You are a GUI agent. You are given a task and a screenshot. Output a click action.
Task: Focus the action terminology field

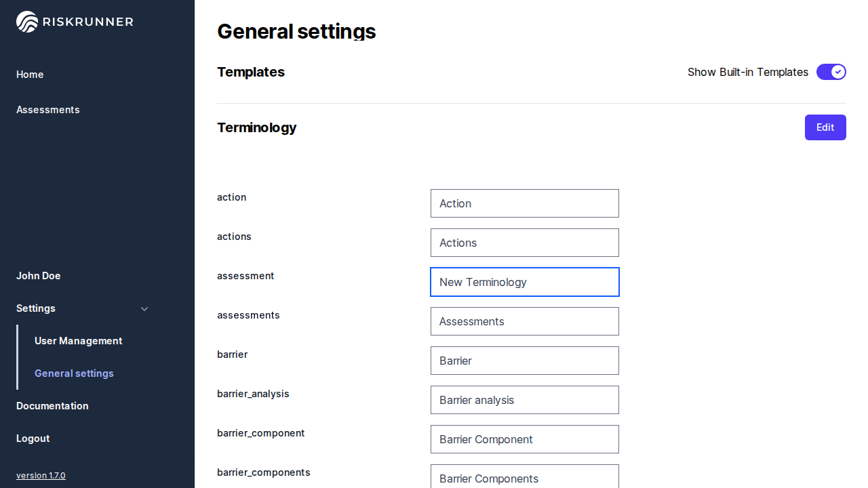pyautogui.click(x=524, y=203)
